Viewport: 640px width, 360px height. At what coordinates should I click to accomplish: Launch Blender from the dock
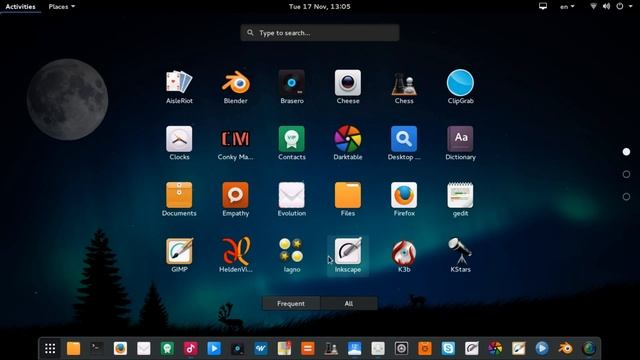(565, 349)
